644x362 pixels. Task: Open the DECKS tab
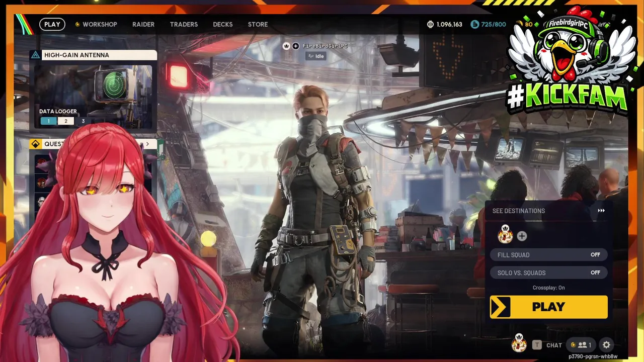223,24
